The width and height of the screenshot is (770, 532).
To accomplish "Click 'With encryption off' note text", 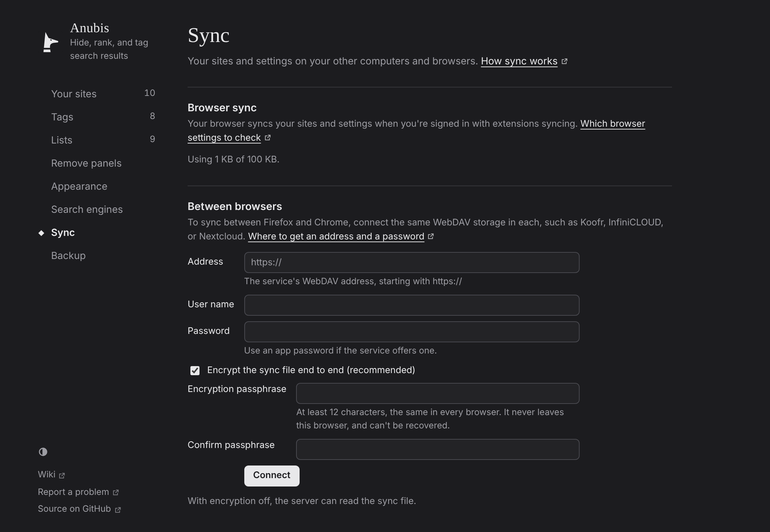I will pos(302,501).
